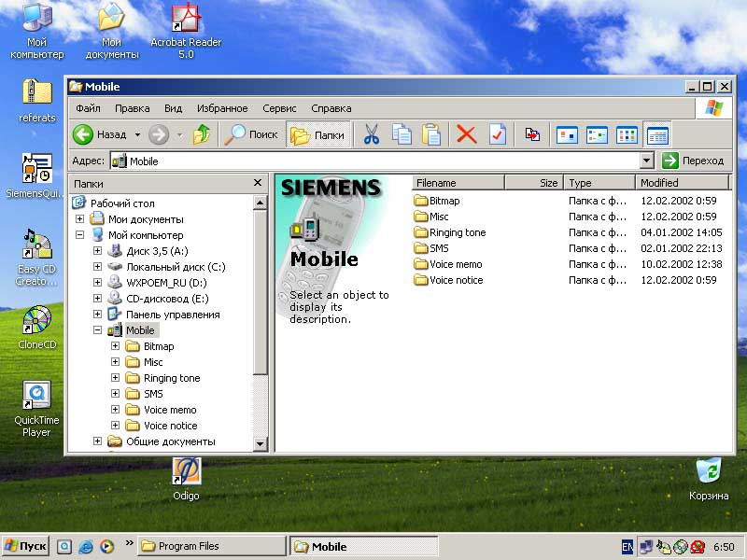Click Easy CD Creator desktop icon
Viewport: 747px width, 560px height.
click(x=36, y=259)
